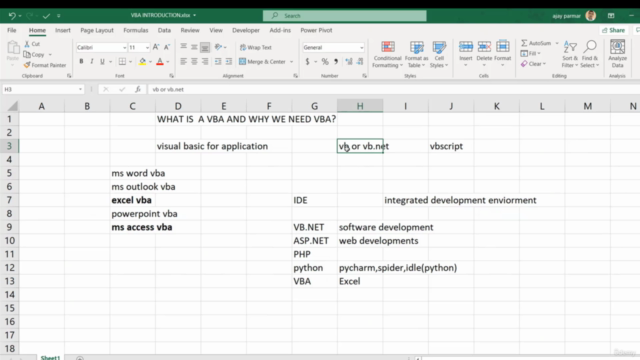Click Insert Function fx button
640x360 pixels.
click(x=138, y=89)
